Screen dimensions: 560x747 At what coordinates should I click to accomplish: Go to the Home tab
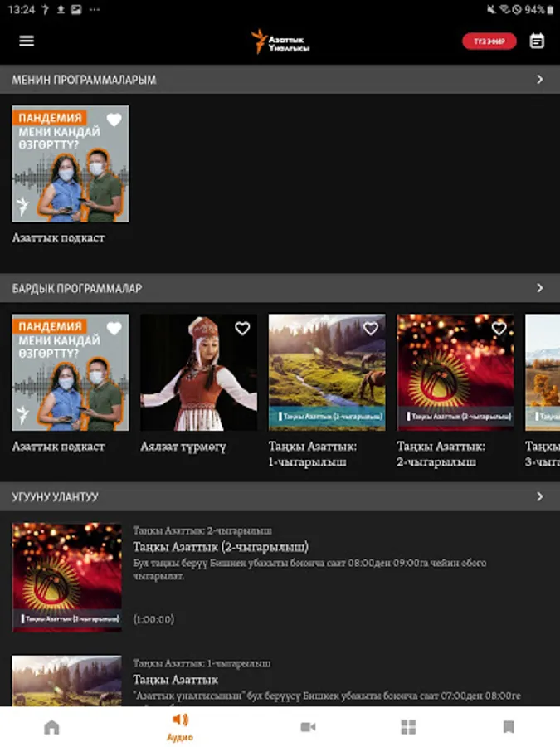pyautogui.click(x=51, y=727)
